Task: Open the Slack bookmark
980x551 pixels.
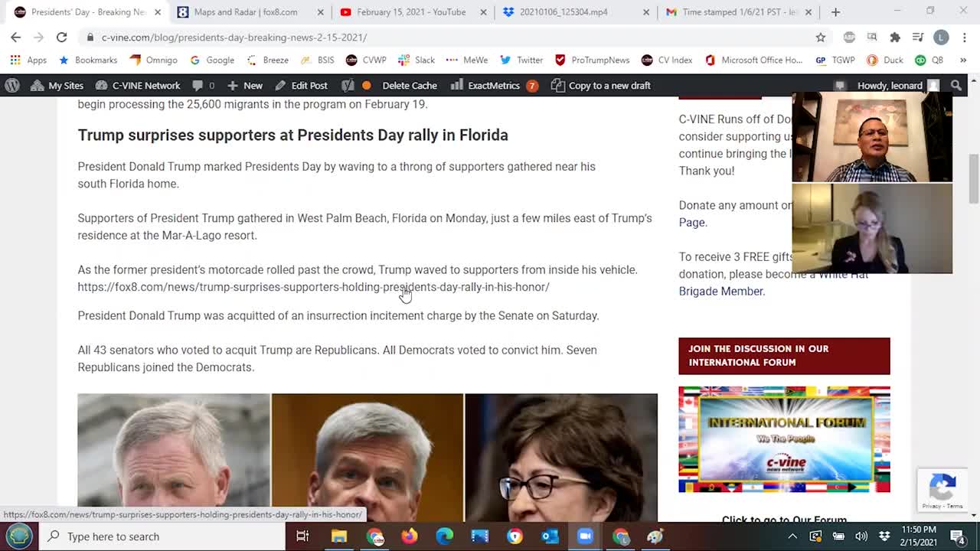Action: pyautogui.click(x=417, y=60)
